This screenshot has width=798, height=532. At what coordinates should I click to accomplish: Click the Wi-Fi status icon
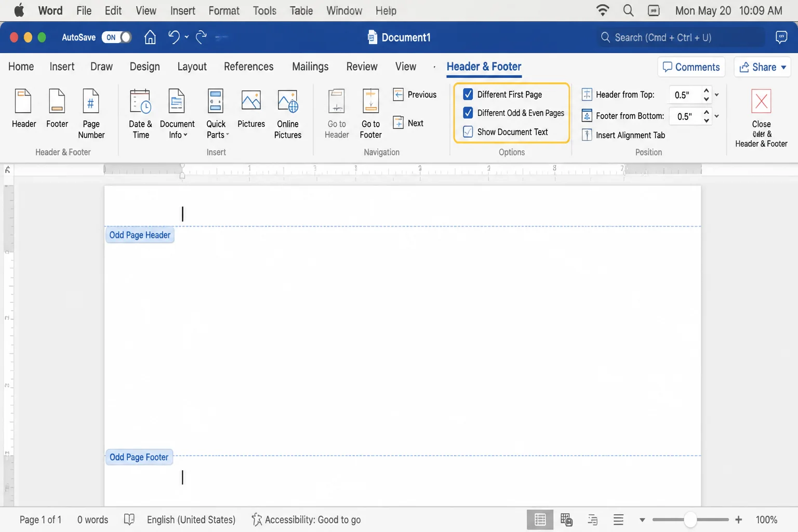coord(603,10)
